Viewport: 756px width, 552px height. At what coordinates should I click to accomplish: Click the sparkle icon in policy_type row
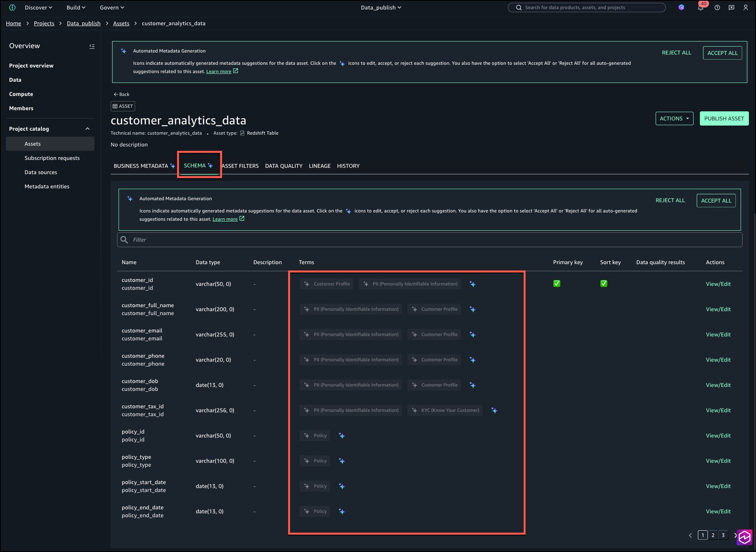342,461
